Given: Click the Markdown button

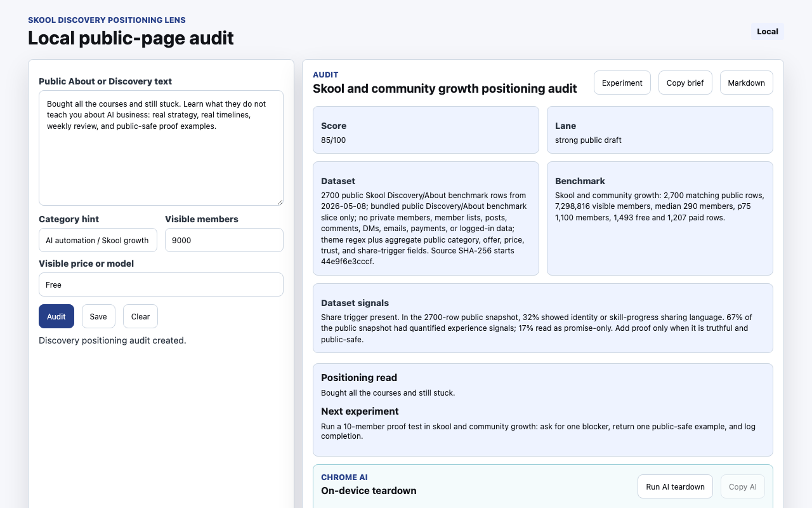Looking at the screenshot, I should pos(746,83).
